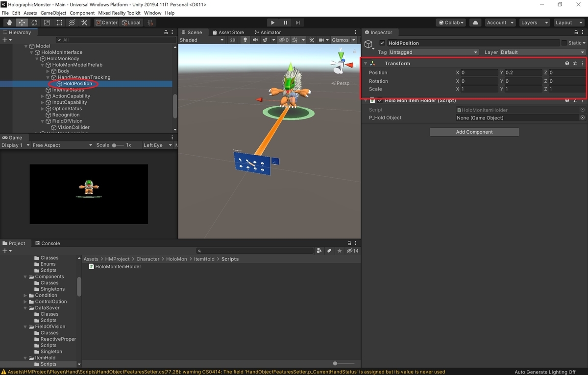Select the Scale tool
This screenshot has width=588, height=375.
tap(47, 23)
